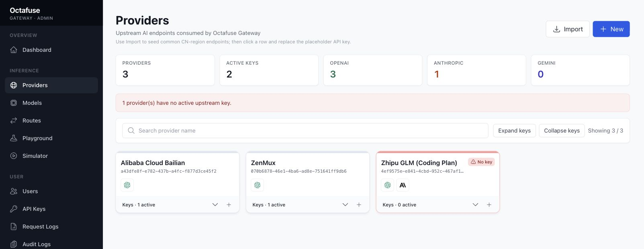Image resolution: width=644 pixels, height=249 pixels.
Task: Open the Simulator page
Action: (51, 156)
